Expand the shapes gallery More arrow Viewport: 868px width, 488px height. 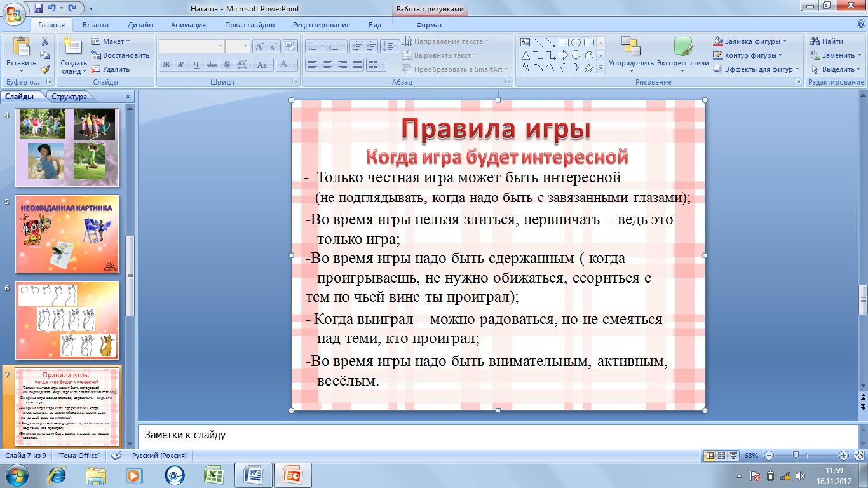coord(601,69)
